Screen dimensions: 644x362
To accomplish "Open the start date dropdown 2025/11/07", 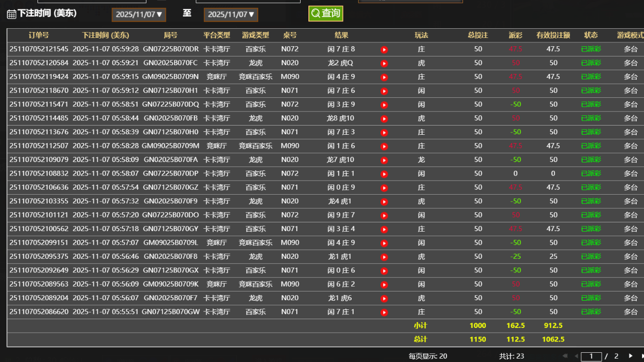I will (x=139, y=15).
